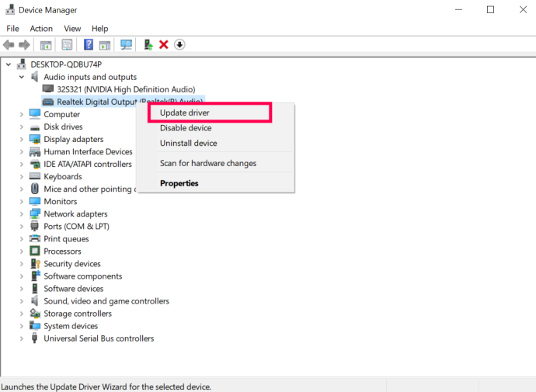536x392 pixels.
Task: Select Sound, video and game controllers text
Action: tap(106, 301)
